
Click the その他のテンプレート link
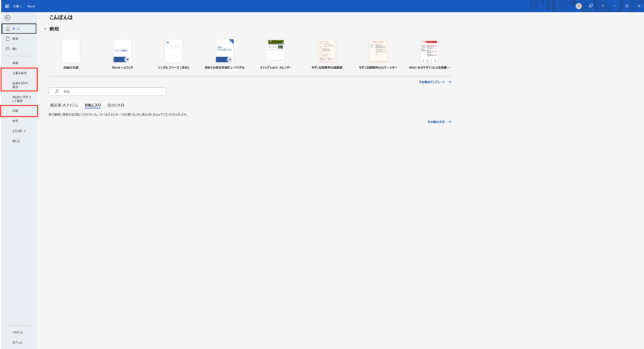point(435,82)
